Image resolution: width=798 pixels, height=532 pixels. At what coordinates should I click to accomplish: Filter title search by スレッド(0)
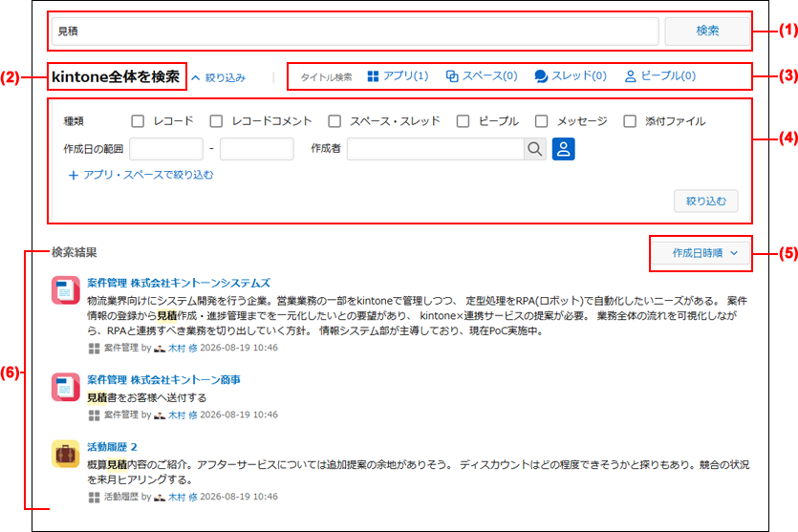[571, 76]
